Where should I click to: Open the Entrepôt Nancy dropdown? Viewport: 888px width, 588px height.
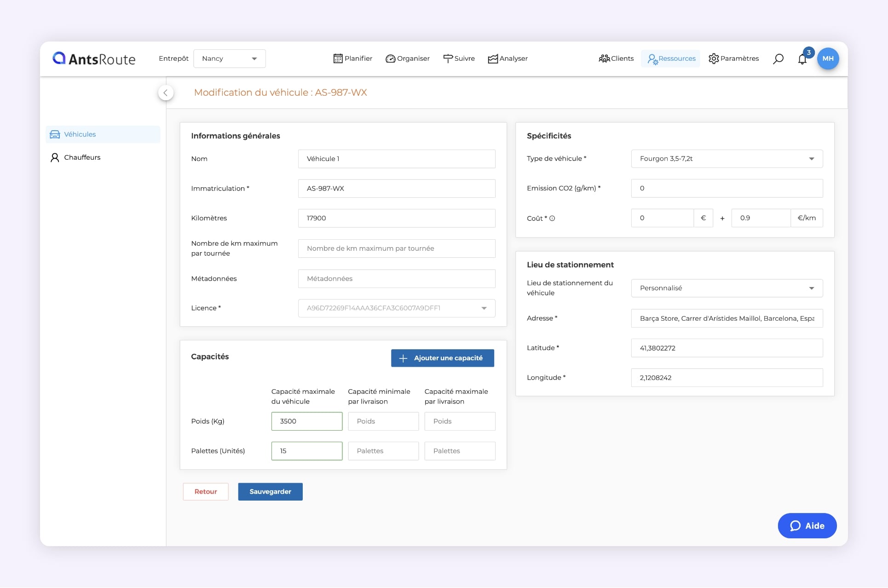pos(229,58)
